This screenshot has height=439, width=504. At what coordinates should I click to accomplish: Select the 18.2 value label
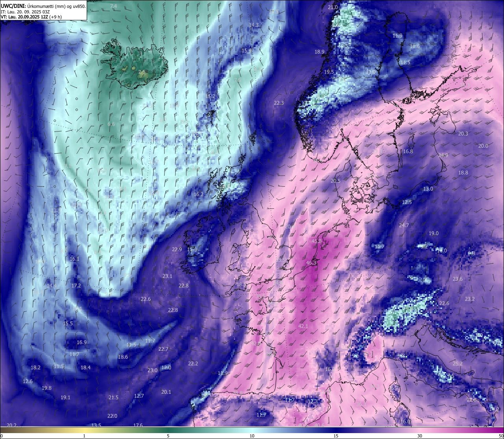tap(35, 367)
